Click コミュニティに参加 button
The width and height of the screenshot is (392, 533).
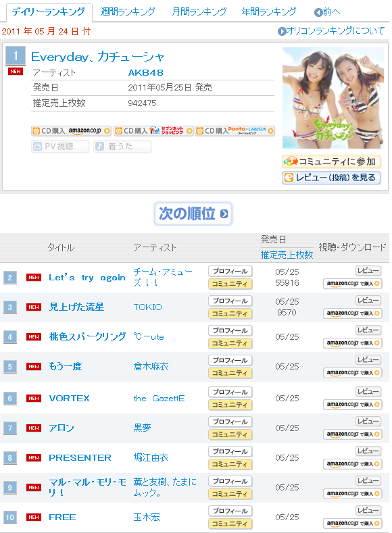pyautogui.click(x=331, y=161)
